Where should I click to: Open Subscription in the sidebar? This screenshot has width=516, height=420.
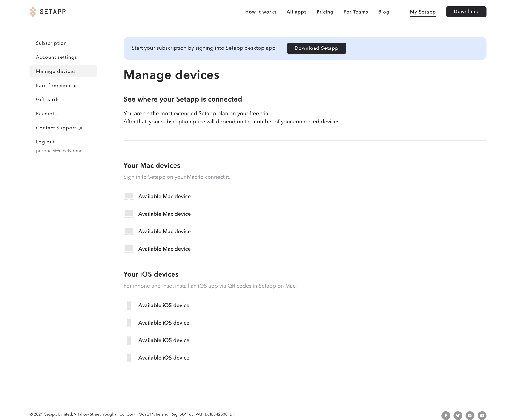[51, 43]
